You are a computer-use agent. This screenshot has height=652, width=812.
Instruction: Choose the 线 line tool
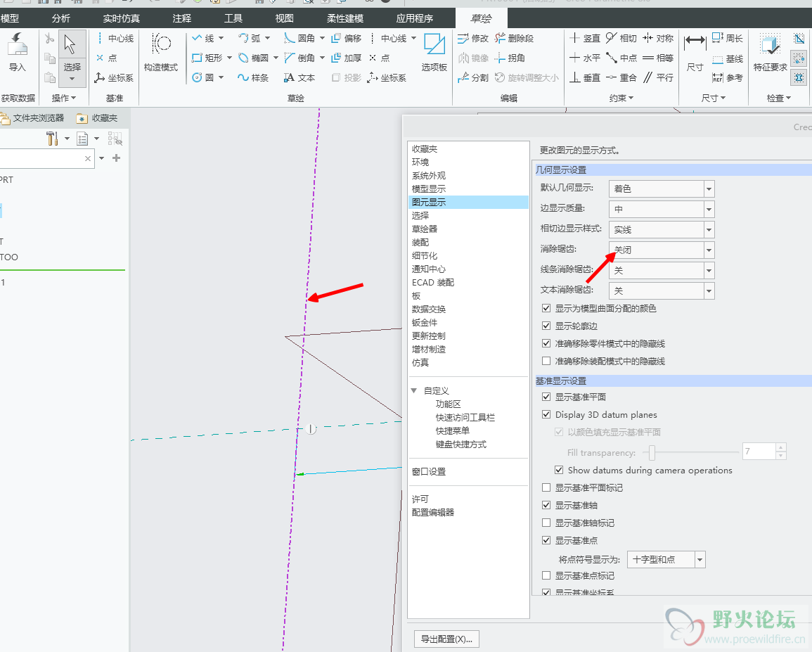coord(203,39)
